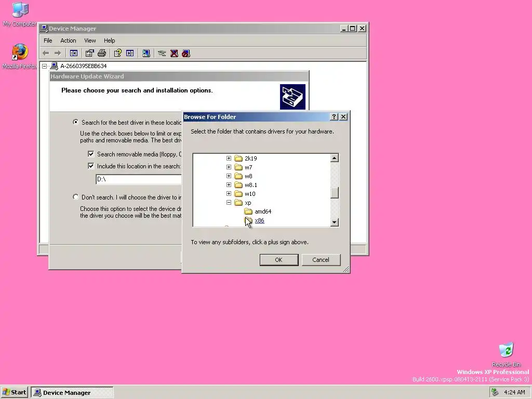Click the folder list scroll down arrow
Image resolution: width=532 pixels, height=399 pixels.
(x=335, y=222)
